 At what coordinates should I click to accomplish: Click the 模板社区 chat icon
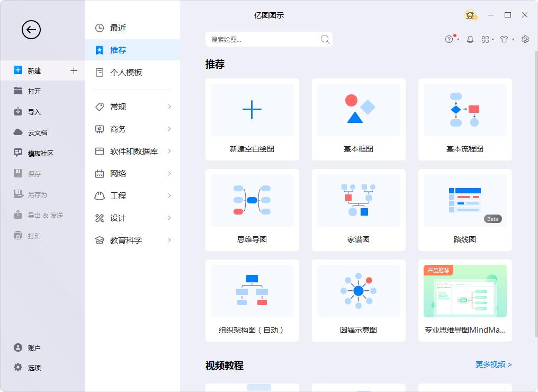(x=18, y=153)
